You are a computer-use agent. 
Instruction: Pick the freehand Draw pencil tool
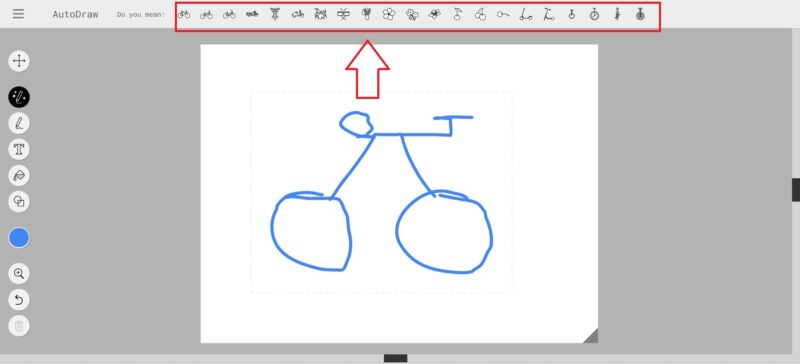point(19,123)
